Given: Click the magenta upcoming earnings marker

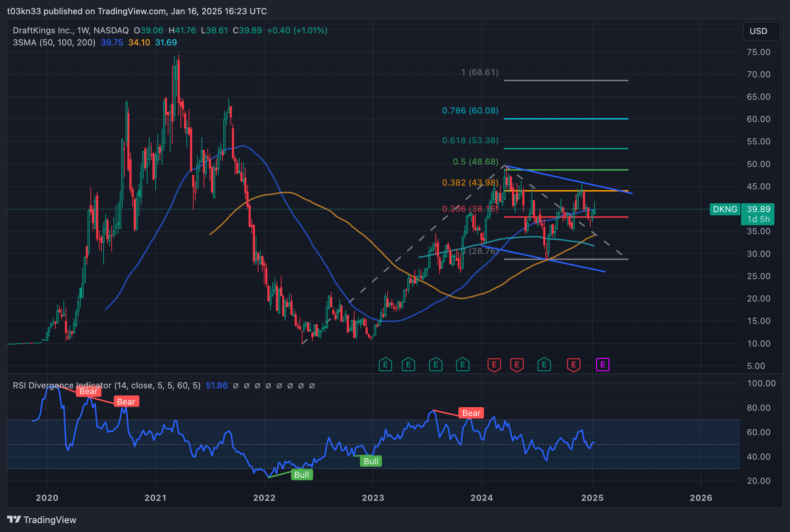Looking at the screenshot, I should click(x=603, y=365).
